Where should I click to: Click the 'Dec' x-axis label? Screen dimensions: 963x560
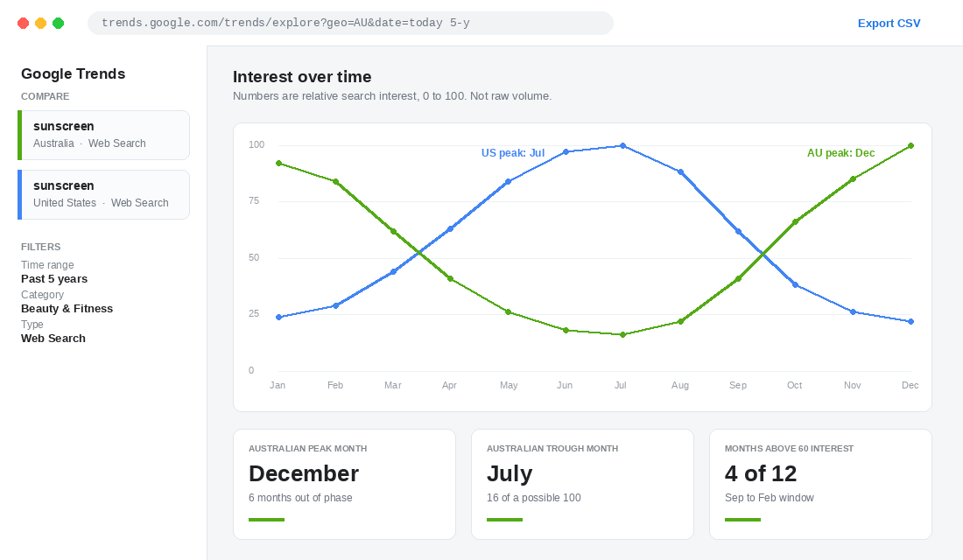click(x=910, y=385)
